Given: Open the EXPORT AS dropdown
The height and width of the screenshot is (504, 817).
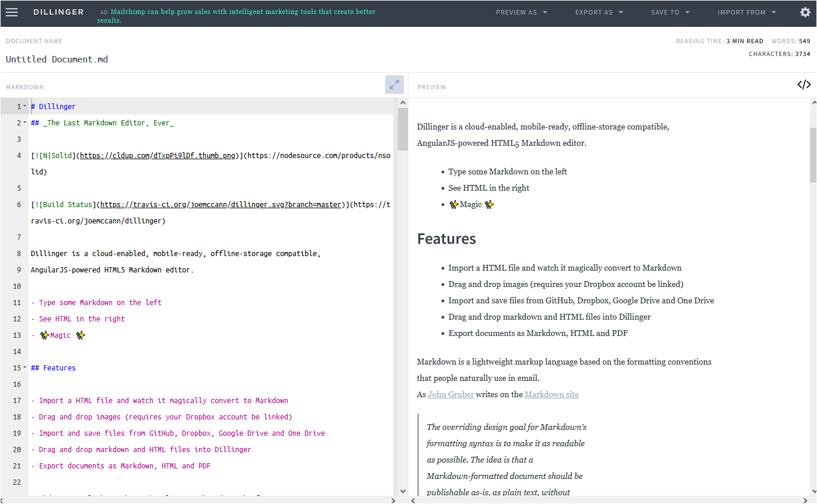Looking at the screenshot, I should pyautogui.click(x=599, y=12).
